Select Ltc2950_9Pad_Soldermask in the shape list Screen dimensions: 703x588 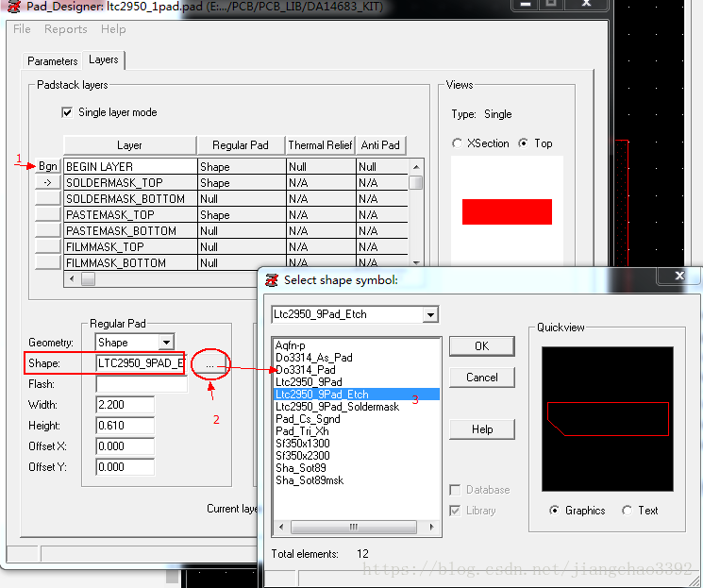(337, 406)
